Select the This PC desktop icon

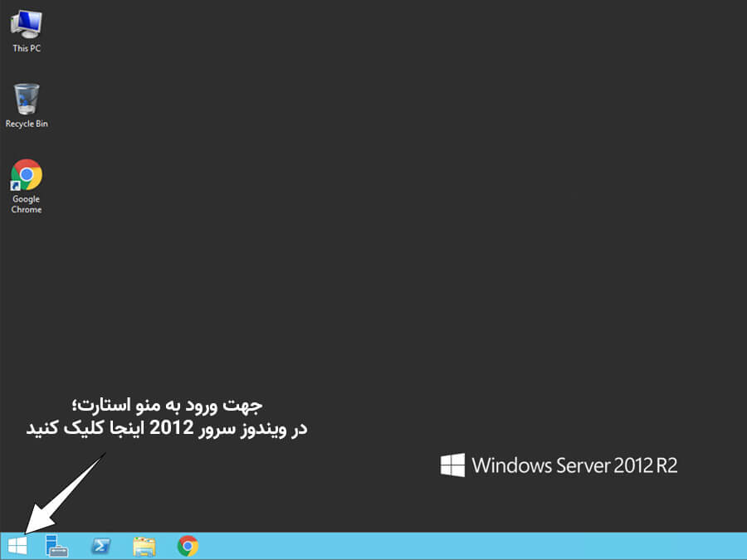[x=27, y=24]
